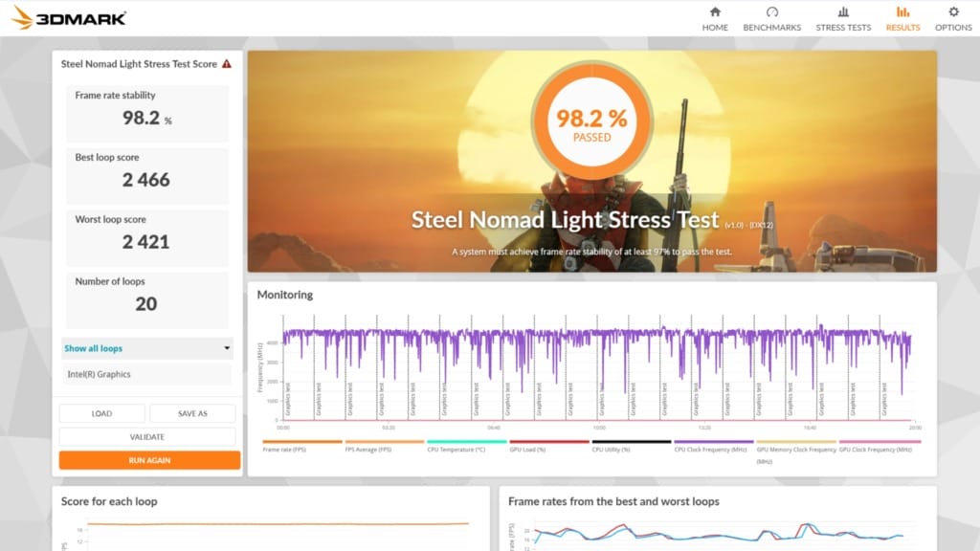Click the Worst loop score 2 421 value

point(145,242)
